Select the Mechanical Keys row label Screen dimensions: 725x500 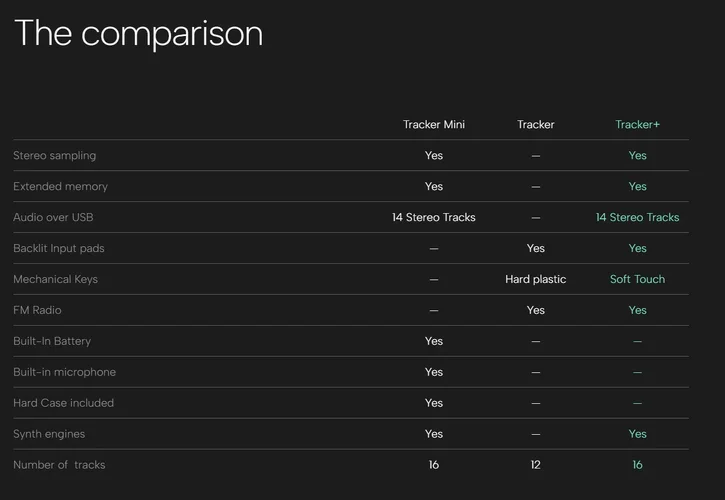(x=55, y=280)
